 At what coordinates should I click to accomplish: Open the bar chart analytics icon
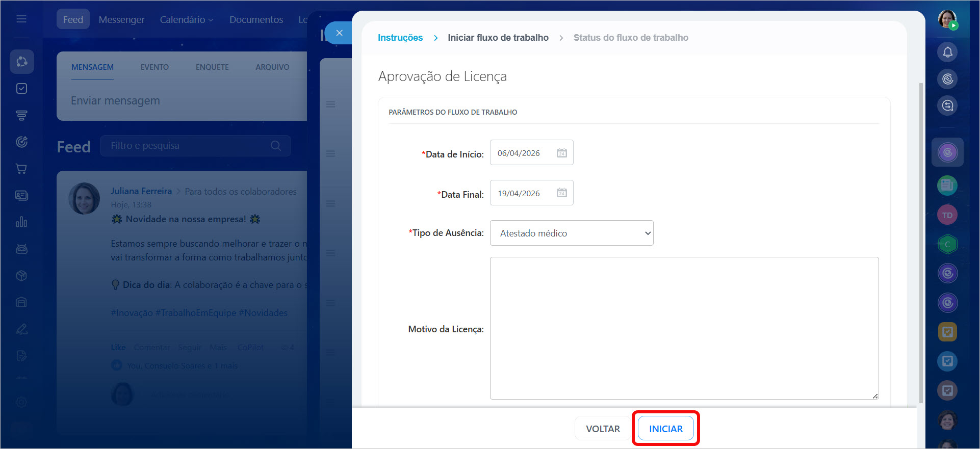pos(21,222)
